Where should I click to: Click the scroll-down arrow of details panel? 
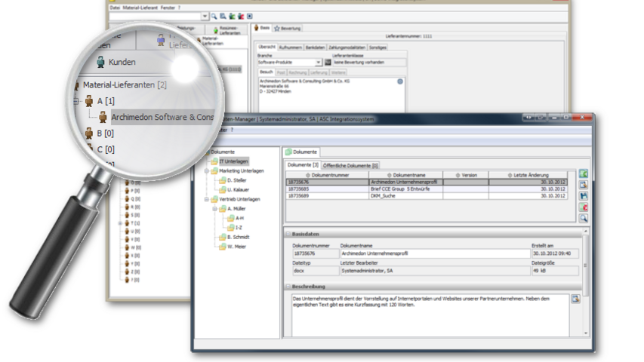(586, 333)
